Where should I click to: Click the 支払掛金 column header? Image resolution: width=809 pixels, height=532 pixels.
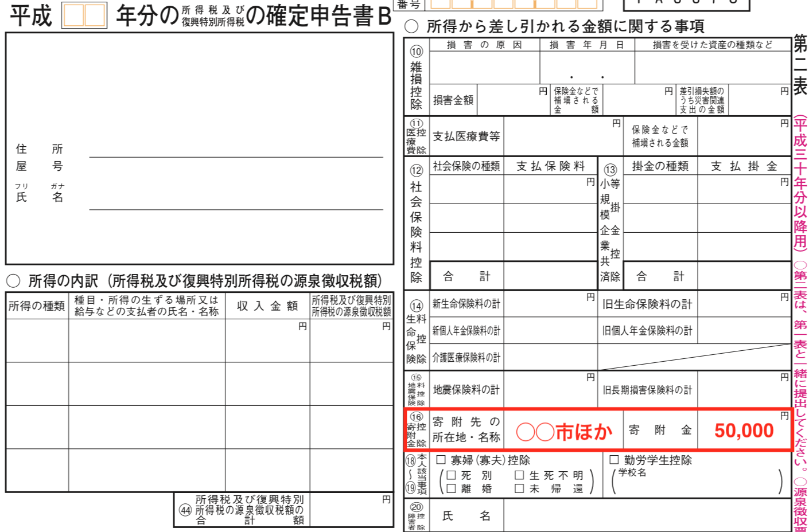pos(744,166)
